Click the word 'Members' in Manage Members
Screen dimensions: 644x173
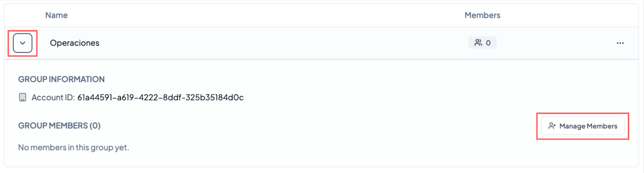(x=602, y=126)
